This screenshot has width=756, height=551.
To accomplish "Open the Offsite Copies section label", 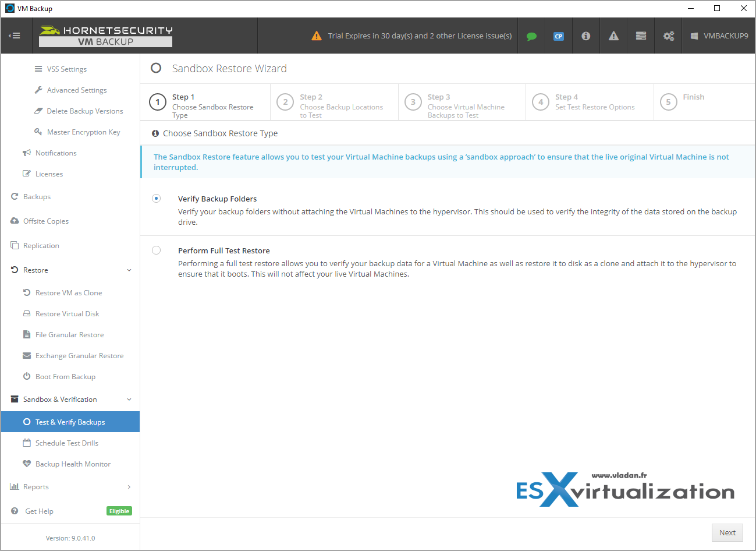I will [x=46, y=221].
